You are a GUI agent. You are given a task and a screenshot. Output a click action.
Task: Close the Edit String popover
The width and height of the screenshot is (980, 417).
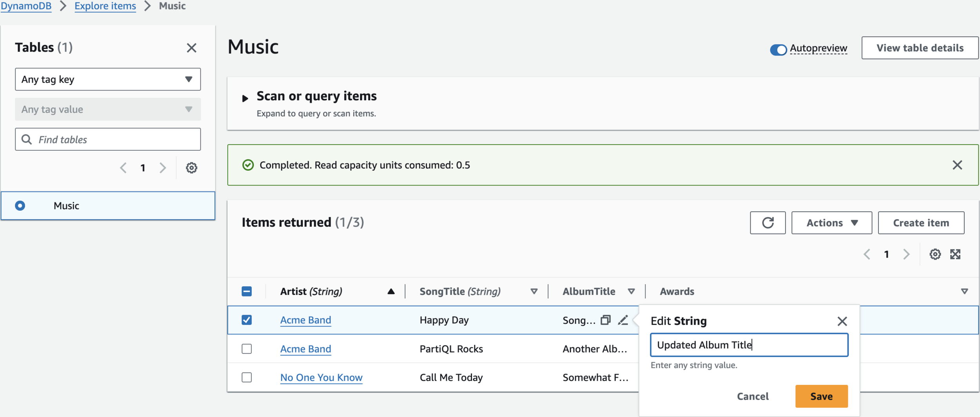[842, 321]
